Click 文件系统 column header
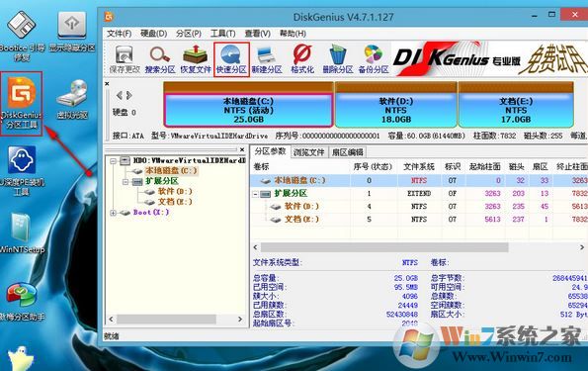 click(x=419, y=167)
